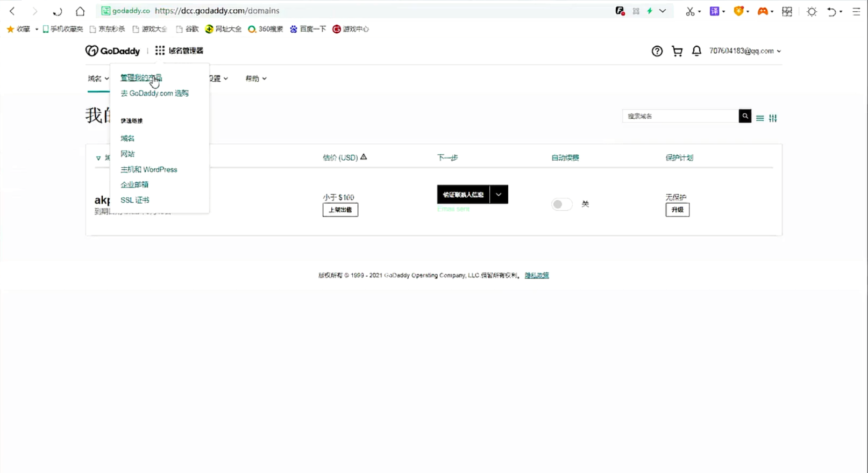Click the 上架出售 list for sale button
868x473 pixels.
(x=340, y=210)
